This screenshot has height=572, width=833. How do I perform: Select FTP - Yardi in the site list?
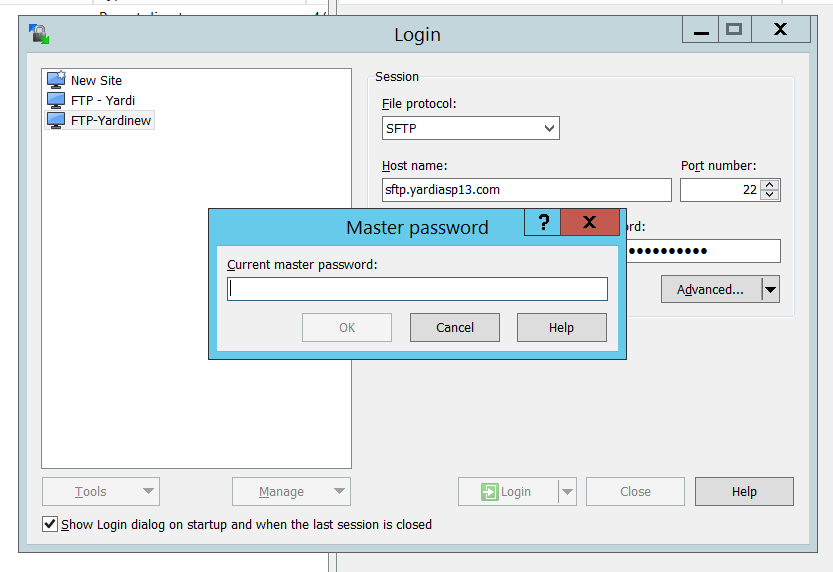(102, 100)
